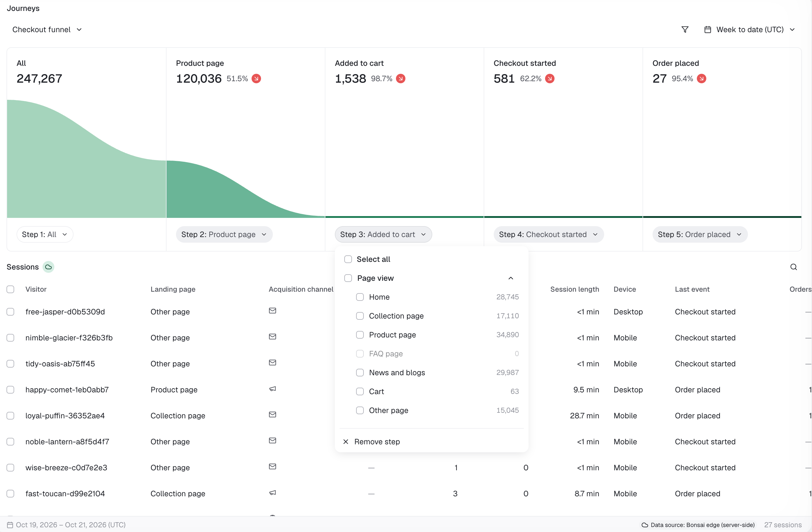
Task: Click the email icon in nimble-glacier-f326b3fb row
Action: [x=272, y=337]
